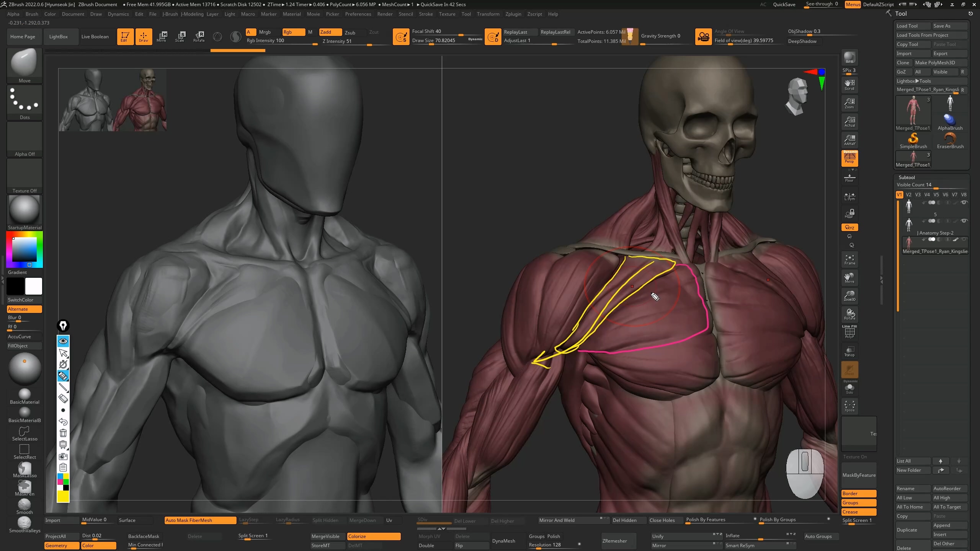Open the Render menu

coord(385,14)
